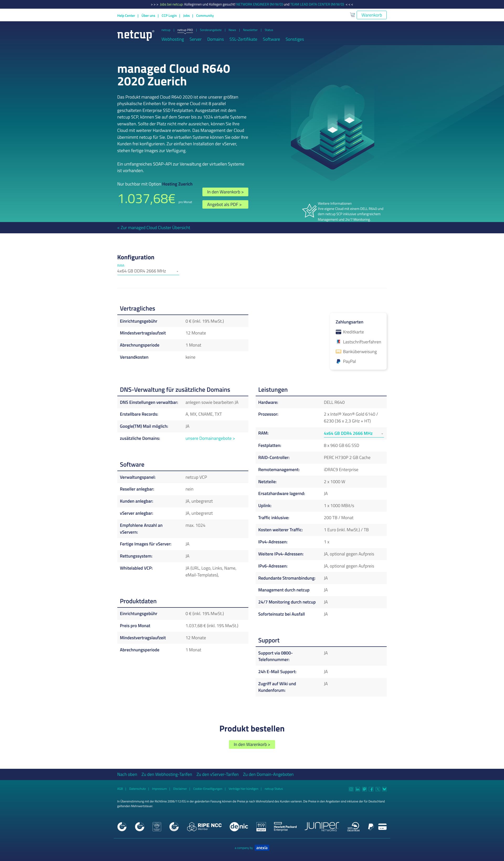Open the Software main menu
The height and width of the screenshot is (861, 504).
(271, 39)
